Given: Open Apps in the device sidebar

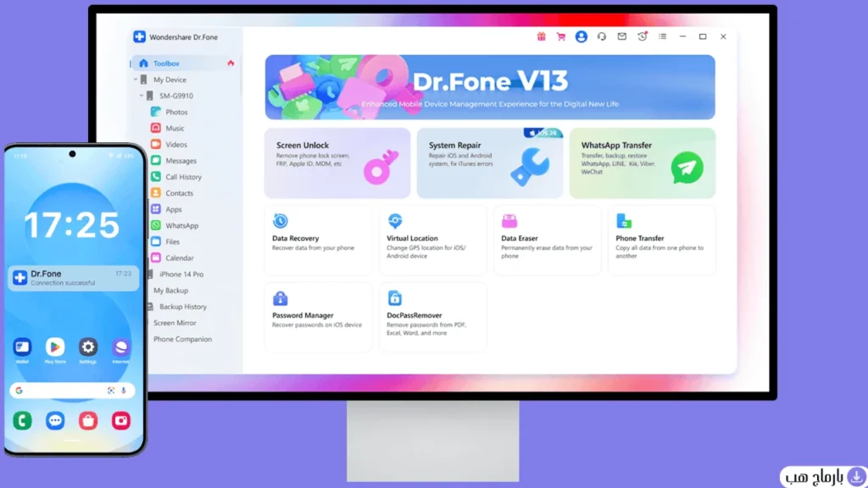Looking at the screenshot, I should click(173, 209).
